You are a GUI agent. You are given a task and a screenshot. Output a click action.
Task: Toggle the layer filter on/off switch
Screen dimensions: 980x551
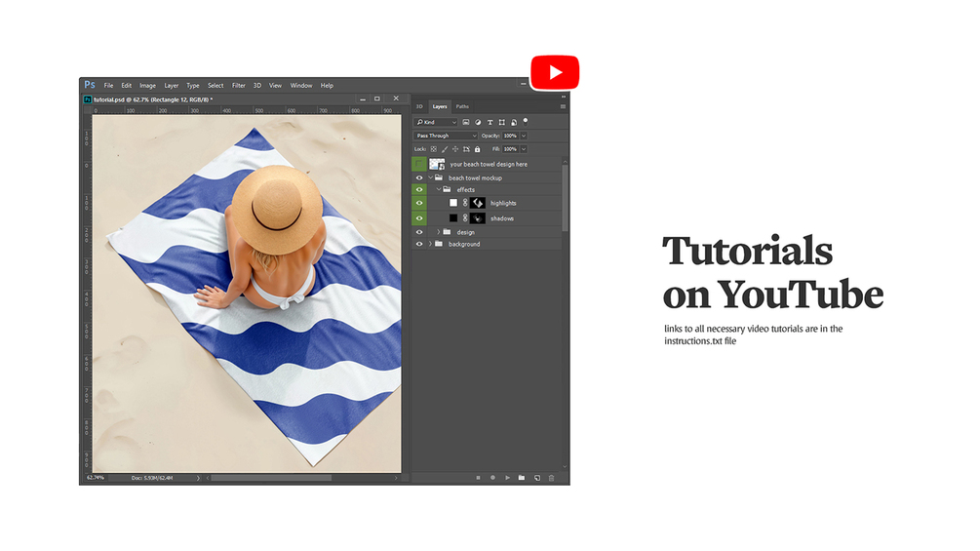[526, 121]
